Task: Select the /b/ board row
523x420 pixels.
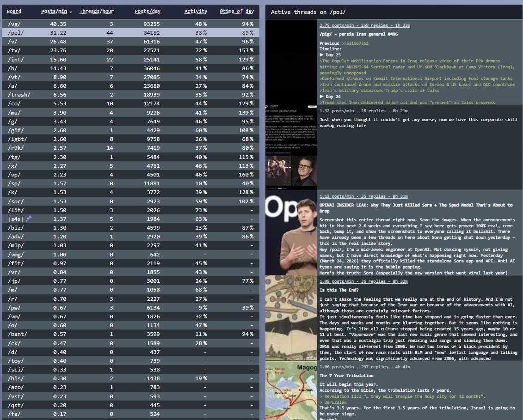Action: point(130,68)
